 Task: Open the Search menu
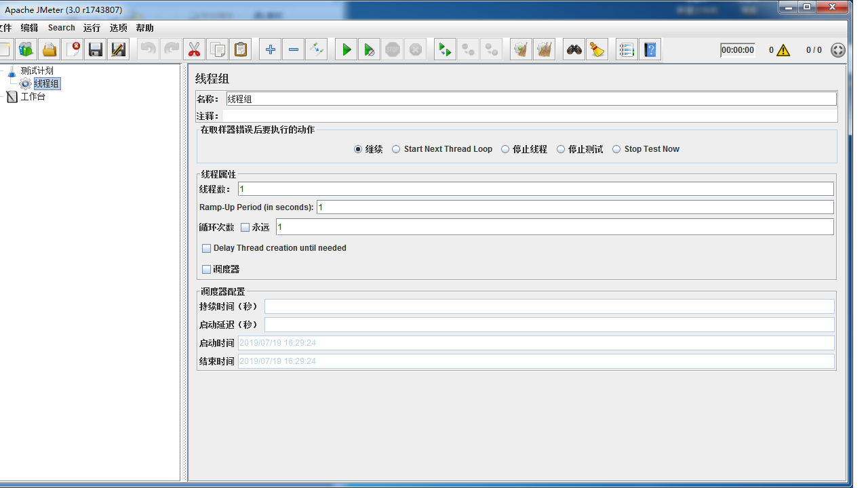[x=61, y=28]
